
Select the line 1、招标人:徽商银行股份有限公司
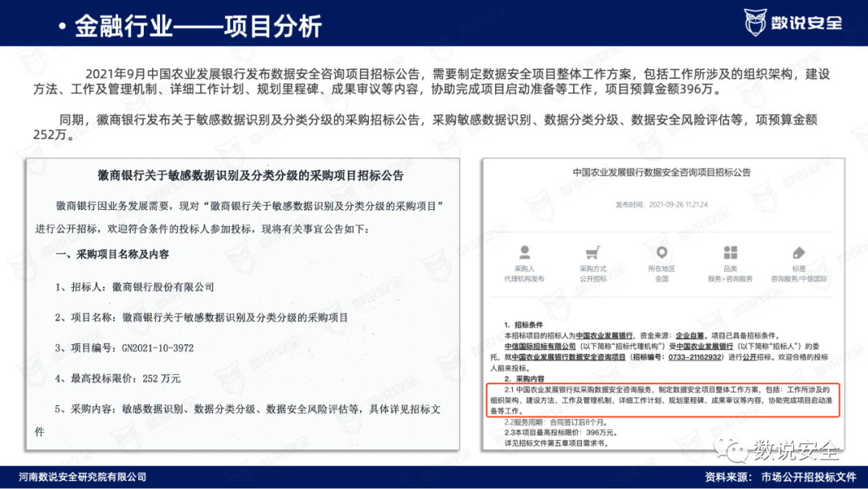134,287
